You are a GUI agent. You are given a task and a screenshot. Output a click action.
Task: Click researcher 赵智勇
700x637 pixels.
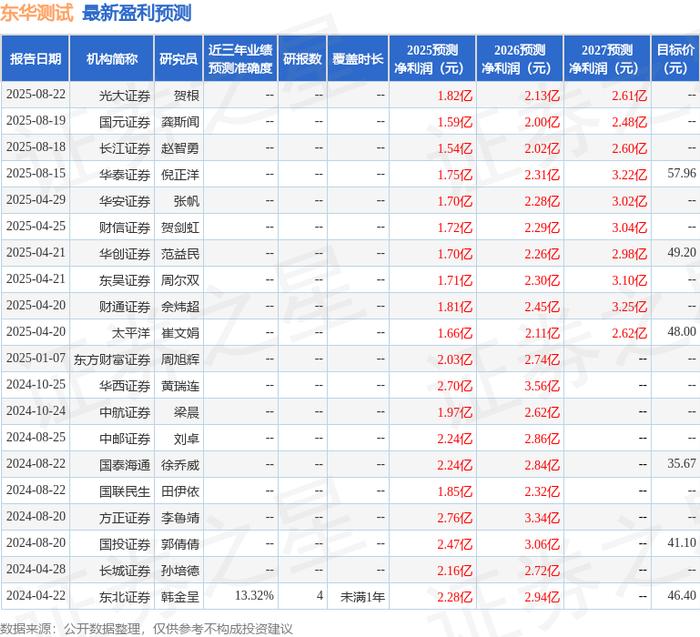coord(180,148)
